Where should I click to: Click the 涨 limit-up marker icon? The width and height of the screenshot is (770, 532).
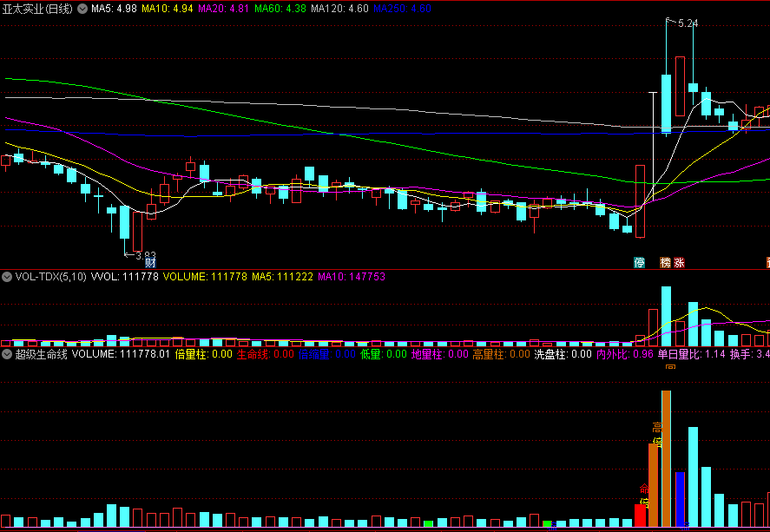pyautogui.click(x=679, y=263)
